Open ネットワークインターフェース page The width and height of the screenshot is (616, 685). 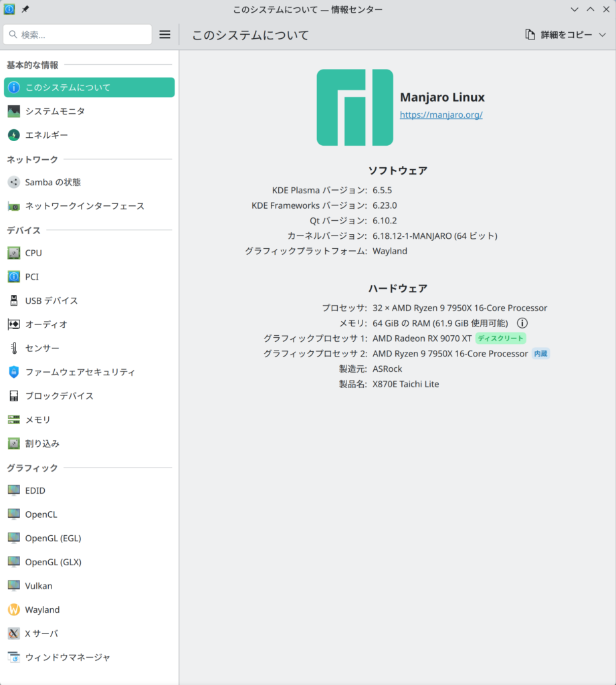(x=84, y=206)
